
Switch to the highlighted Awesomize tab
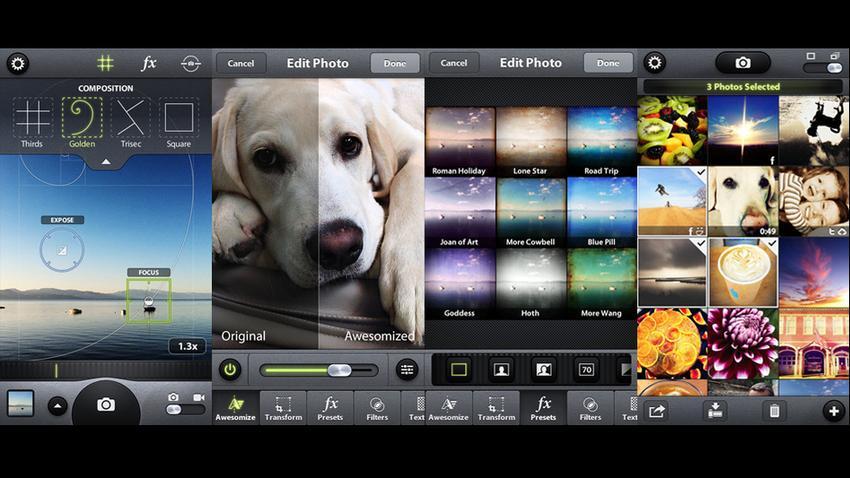point(236,407)
